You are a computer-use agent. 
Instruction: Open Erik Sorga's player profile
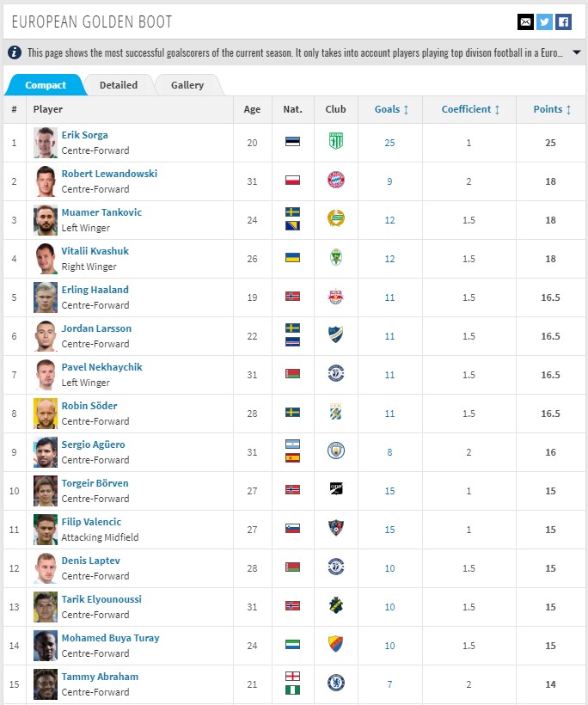[84, 135]
